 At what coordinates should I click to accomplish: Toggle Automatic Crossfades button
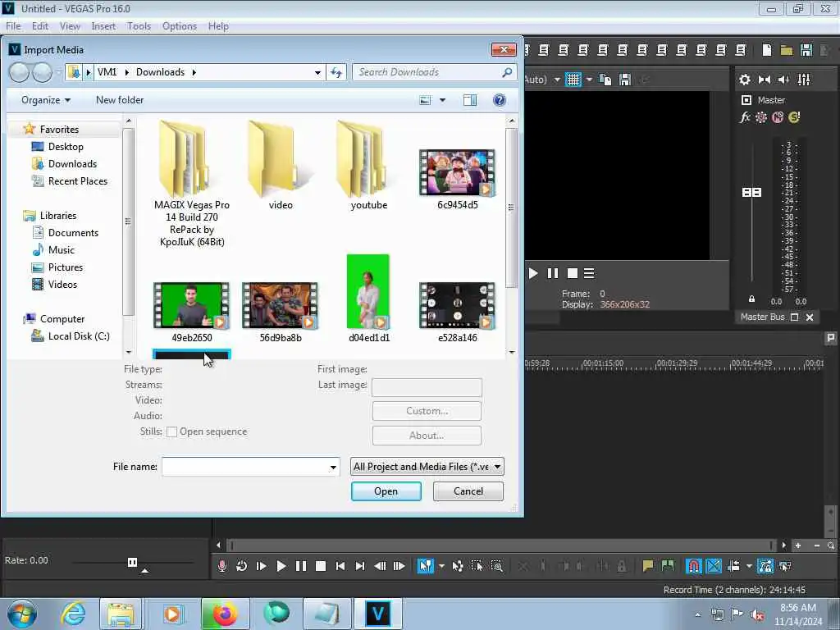714,566
